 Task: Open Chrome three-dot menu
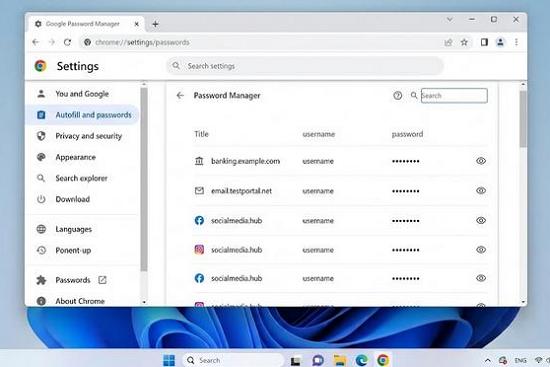tap(516, 42)
